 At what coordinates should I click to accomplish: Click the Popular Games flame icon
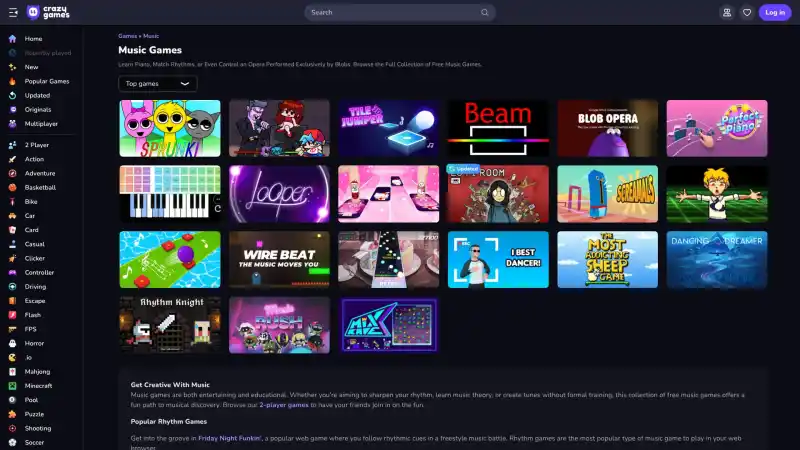(x=12, y=81)
